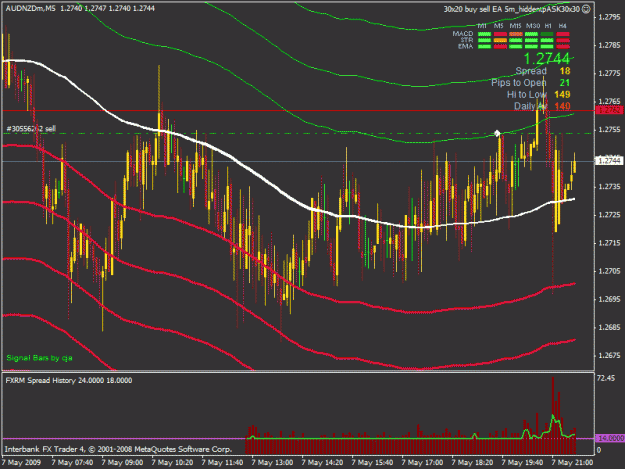Click the current price 1.2744 axis tag
The image size is (625, 469).
[x=609, y=161]
